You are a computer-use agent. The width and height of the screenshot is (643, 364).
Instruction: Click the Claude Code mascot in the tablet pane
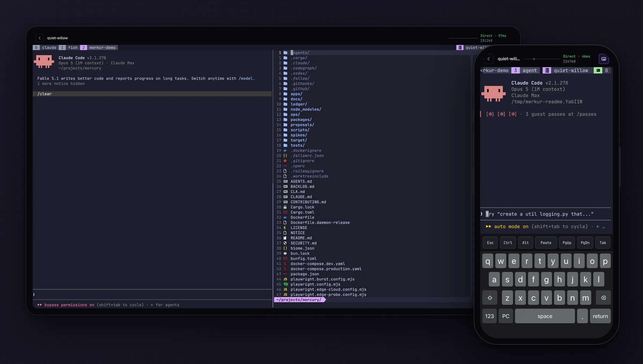click(x=44, y=62)
